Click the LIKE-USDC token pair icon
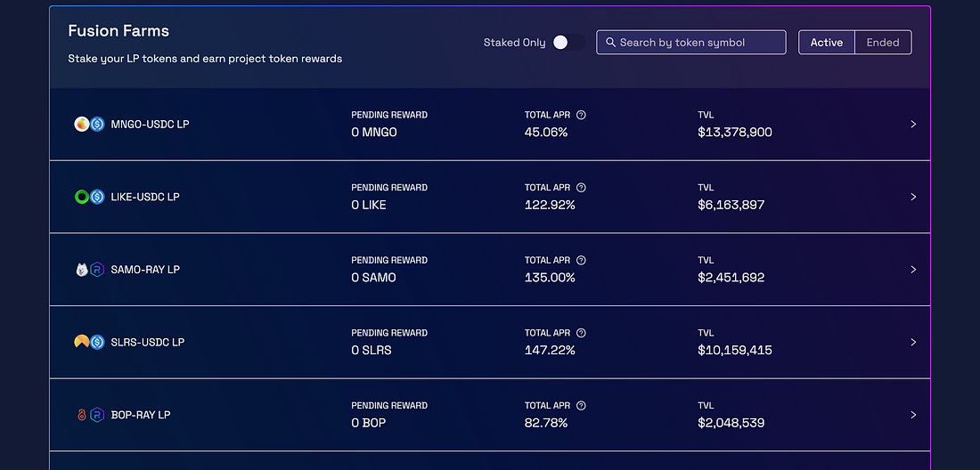 [x=89, y=197]
